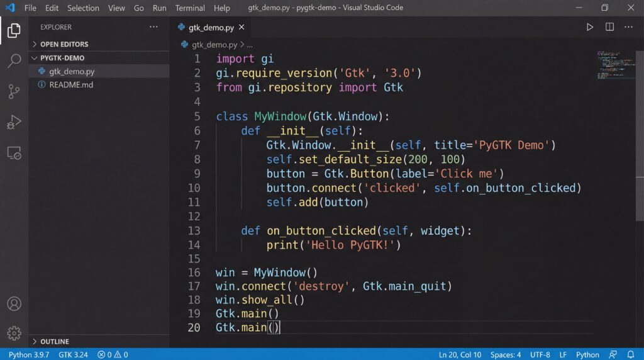The width and height of the screenshot is (644, 360).
Task: Close the gtk_demo.py editor tab
Action: click(x=241, y=28)
